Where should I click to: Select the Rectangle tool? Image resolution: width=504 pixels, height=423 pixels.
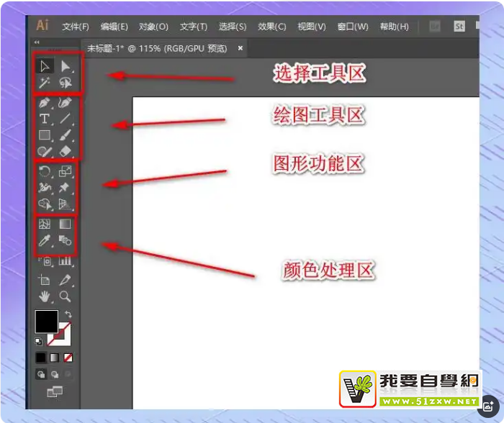45,135
